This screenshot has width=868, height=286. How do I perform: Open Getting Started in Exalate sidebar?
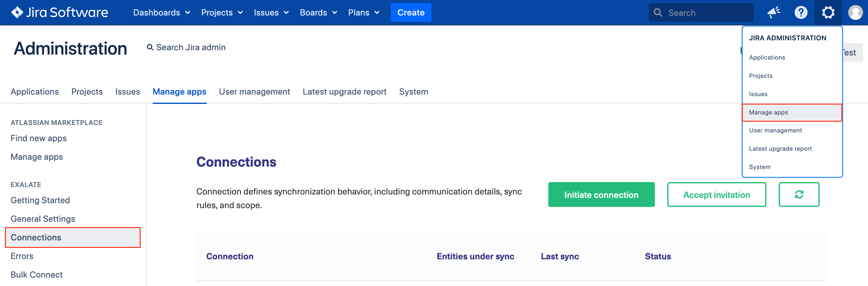click(41, 200)
